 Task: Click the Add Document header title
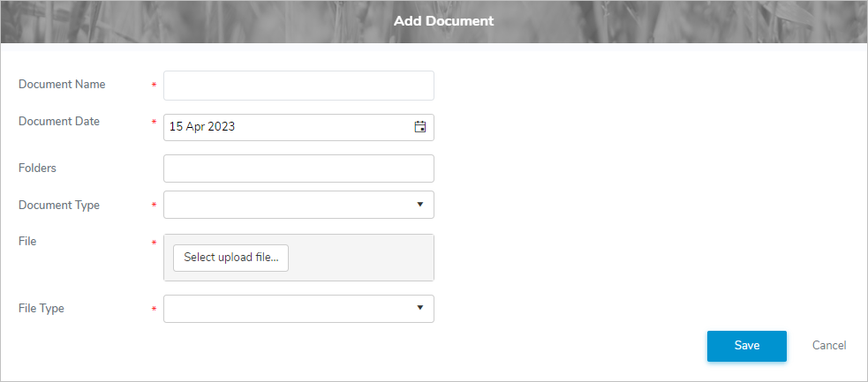pos(443,20)
